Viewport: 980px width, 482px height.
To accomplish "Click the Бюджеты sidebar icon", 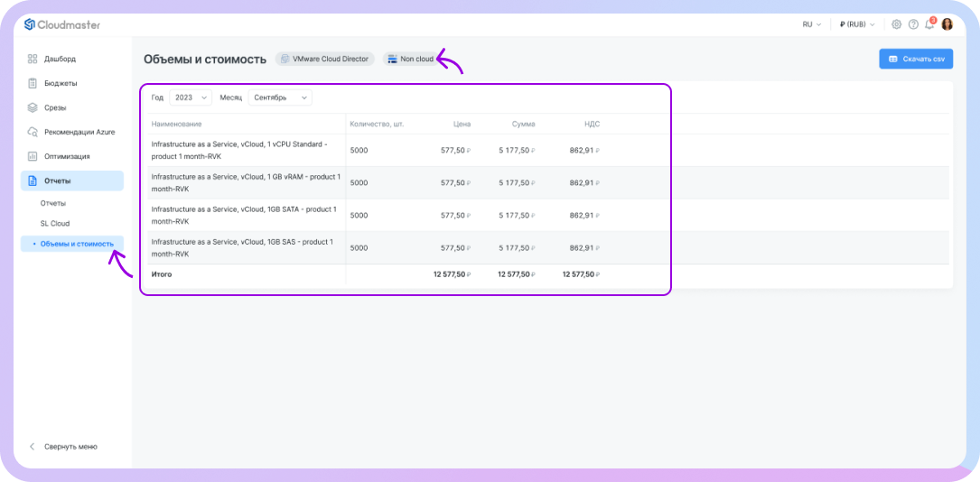I will tap(33, 83).
